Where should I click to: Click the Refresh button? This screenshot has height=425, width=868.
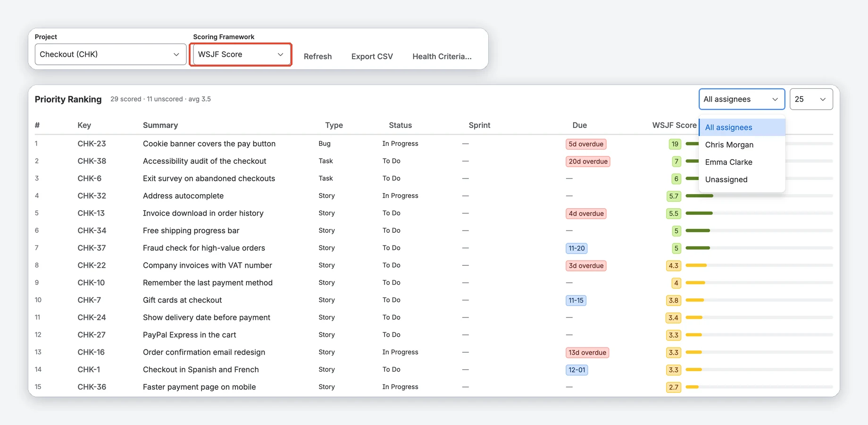point(317,57)
